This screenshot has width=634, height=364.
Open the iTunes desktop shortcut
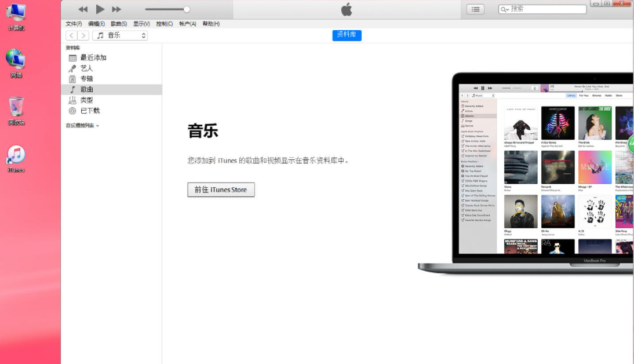(16, 159)
